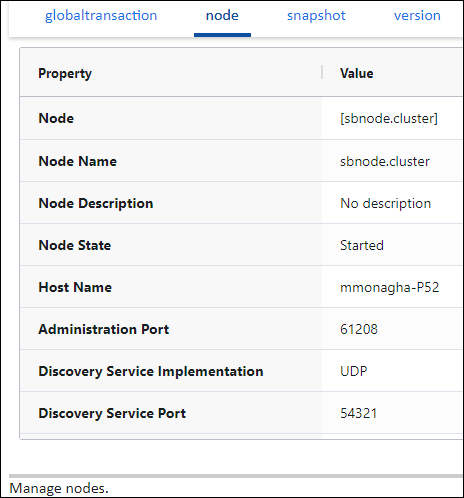This screenshot has width=464, height=498.
Task: Click the Property column header
Action: coord(65,73)
